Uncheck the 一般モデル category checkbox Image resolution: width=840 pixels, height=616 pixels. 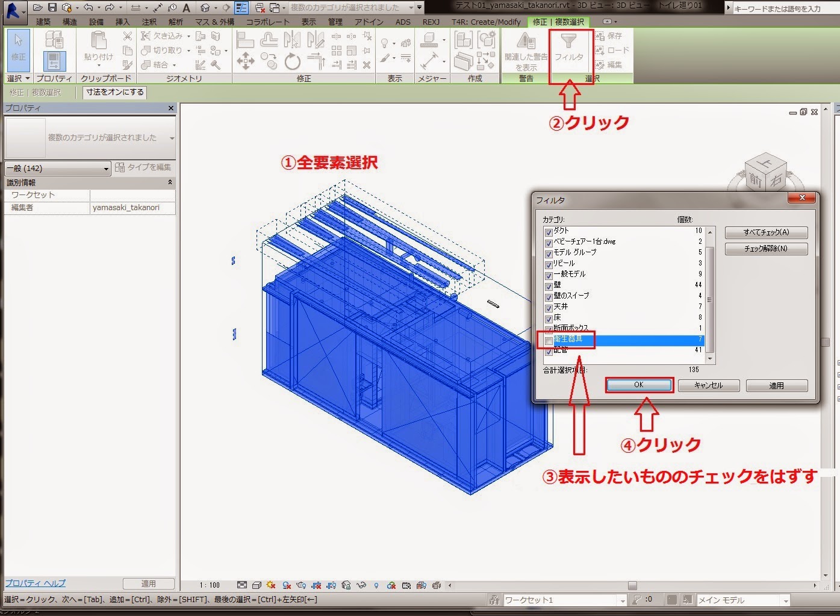tap(549, 275)
